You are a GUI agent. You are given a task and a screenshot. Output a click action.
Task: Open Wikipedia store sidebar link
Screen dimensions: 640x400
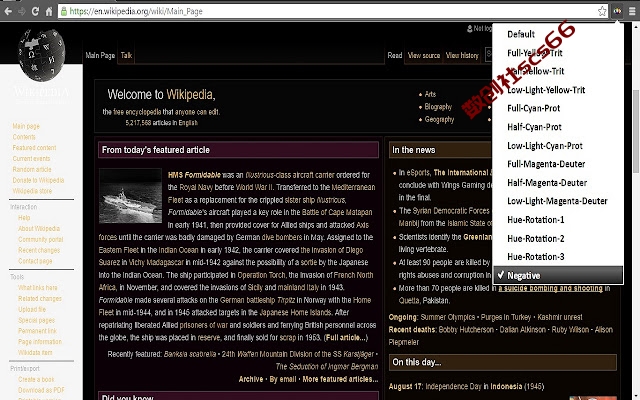[32, 191]
